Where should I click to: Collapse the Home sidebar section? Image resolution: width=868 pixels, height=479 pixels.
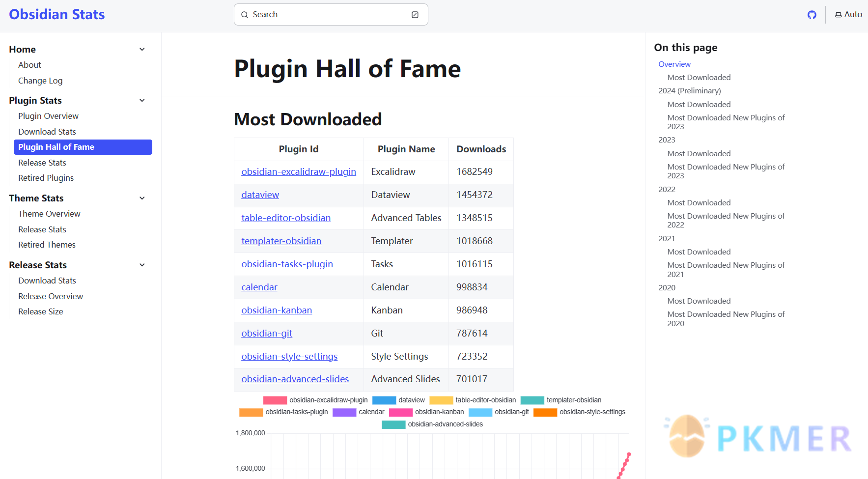click(142, 49)
